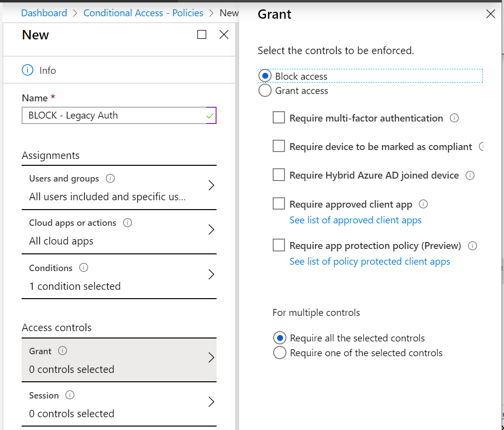Click info icon for app protection policy (Preview)
Screen dimensions: 504x430
(472, 246)
